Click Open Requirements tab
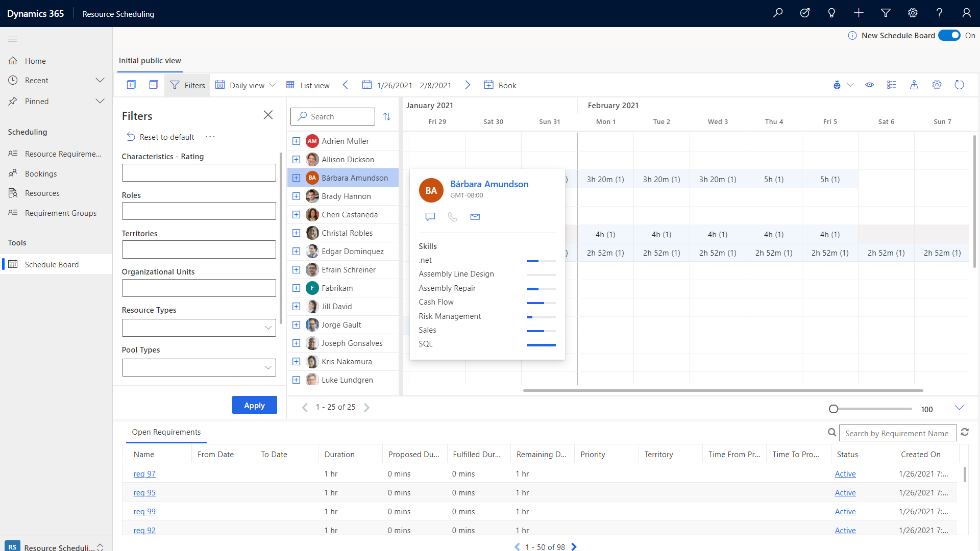The width and height of the screenshot is (980, 551). [165, 431]
